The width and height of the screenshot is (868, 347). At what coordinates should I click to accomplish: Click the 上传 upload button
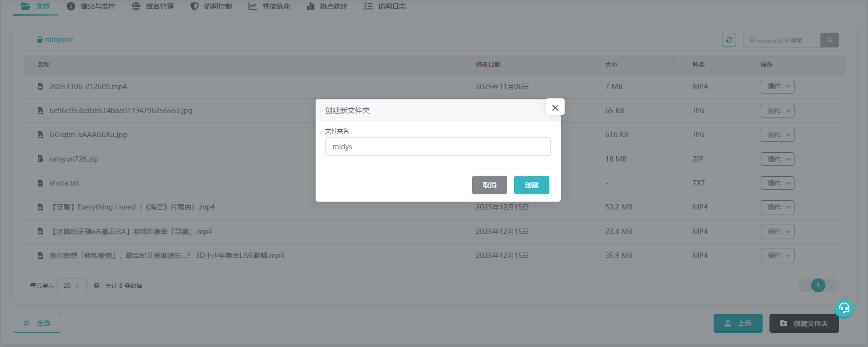738,323
